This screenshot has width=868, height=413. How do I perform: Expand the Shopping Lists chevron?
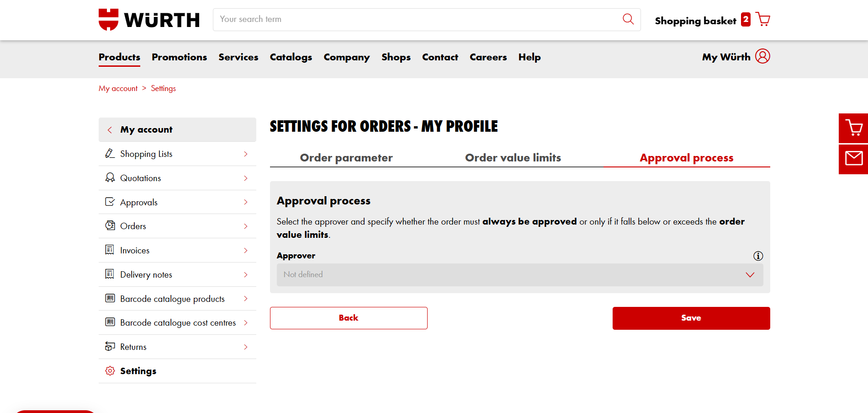click(246, 154)
